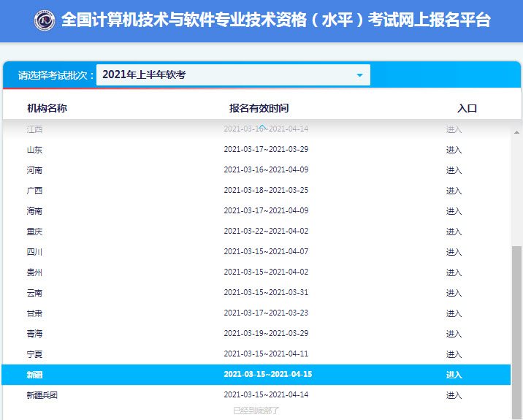Select the 宁夏 organization row
The image size is (523, 420).
[34, 354]
